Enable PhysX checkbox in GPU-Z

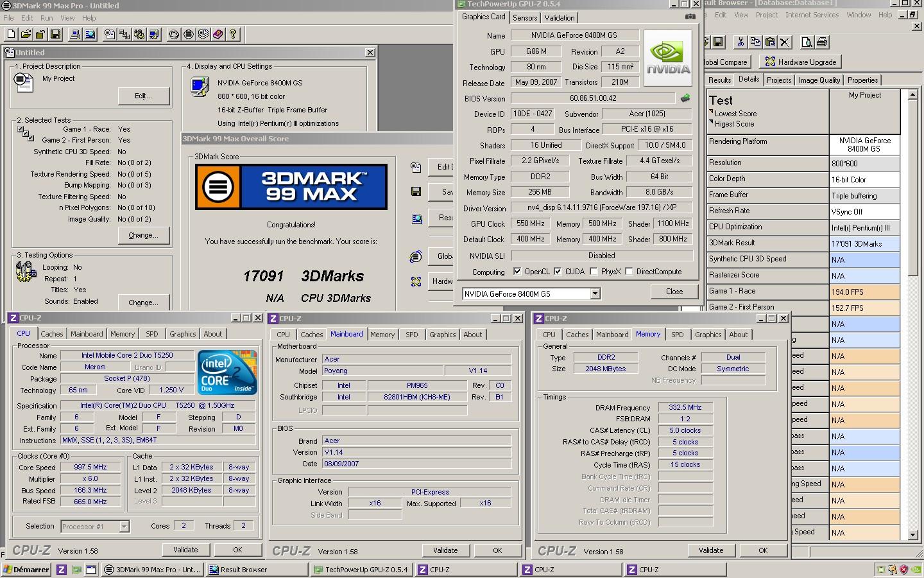coord(594,272)
